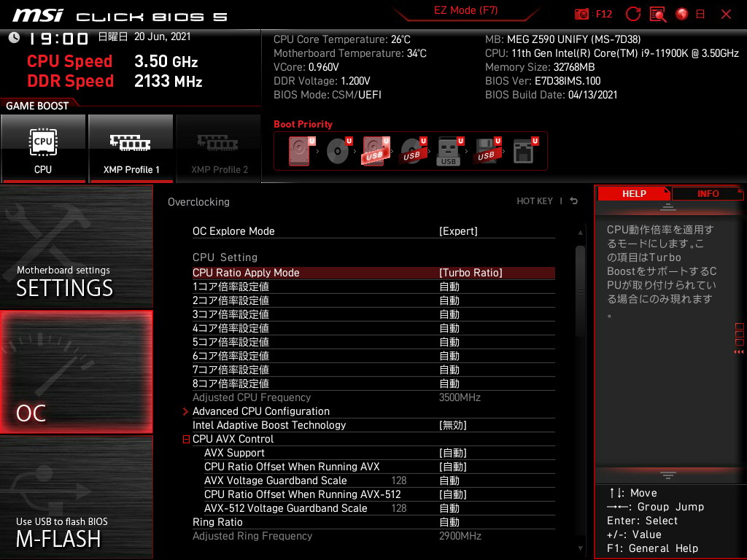This screenshot has width=747, height=560.
Task: Click the date 20 Jun, 2021
Action: [x=163, y=36]
